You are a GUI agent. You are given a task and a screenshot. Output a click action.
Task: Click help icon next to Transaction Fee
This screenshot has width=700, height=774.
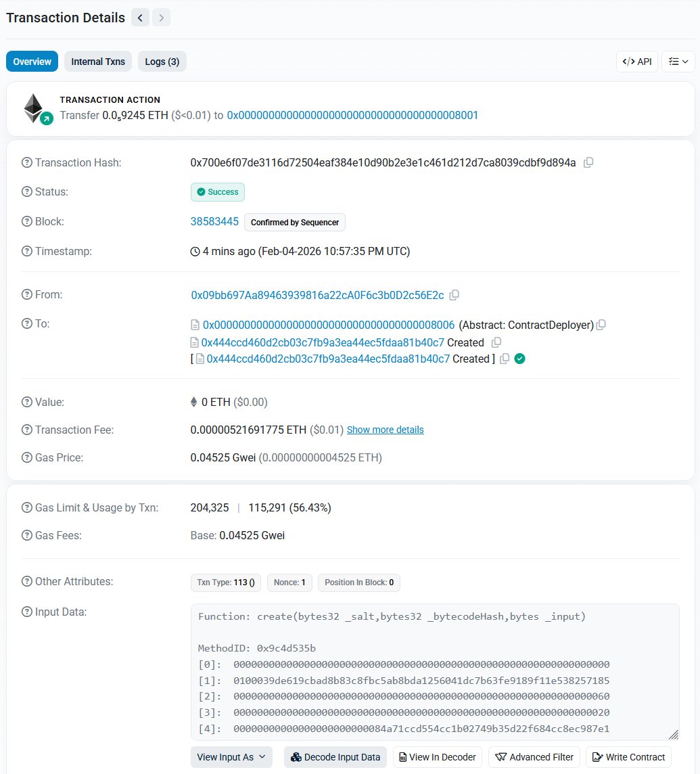(26, 430)
